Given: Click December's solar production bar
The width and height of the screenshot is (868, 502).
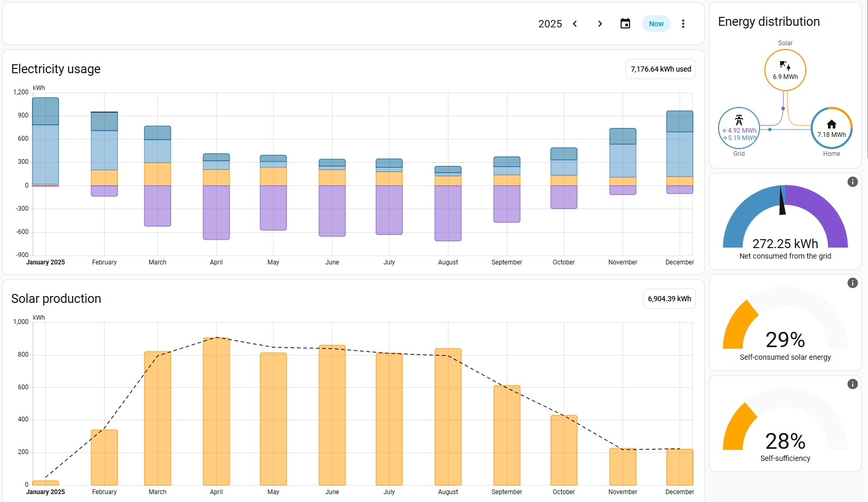Looking at the screenshot, I should [680, 467].
